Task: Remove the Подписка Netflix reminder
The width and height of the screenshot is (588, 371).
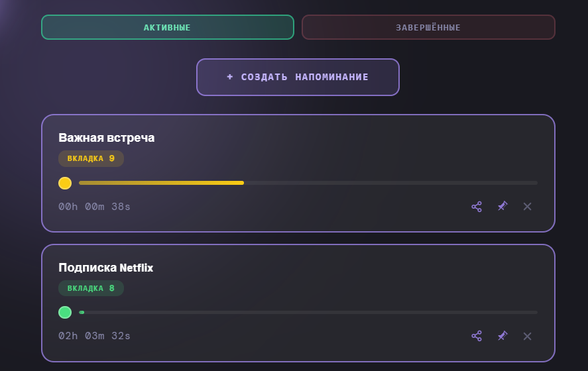Action: (x=528, y=336)
